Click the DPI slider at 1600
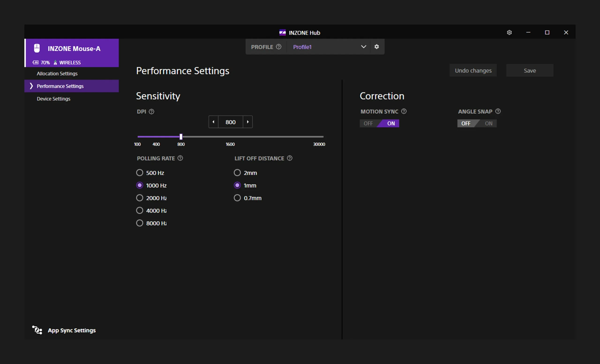This screenshot has height=364, width=600. tap(230, 137)
